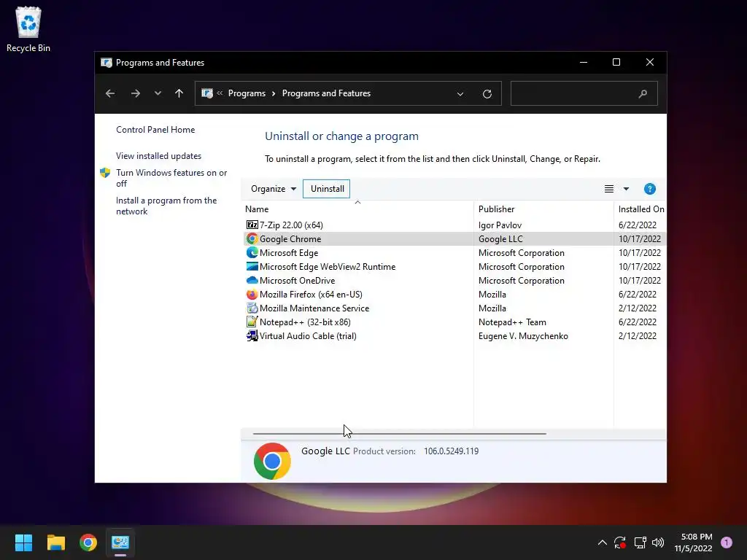Click publisher Google LLC cell in list
This screenshot has width=747, height=560.
[x=500, y=239]
